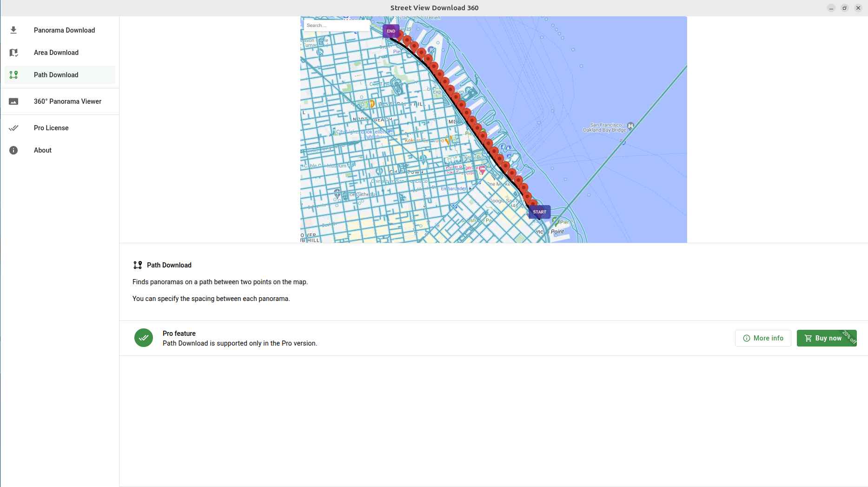Click the San Francisco–Oakland Bay Bridge label
The height and width of the screenshot is (487, 868).
pos(604,127)
